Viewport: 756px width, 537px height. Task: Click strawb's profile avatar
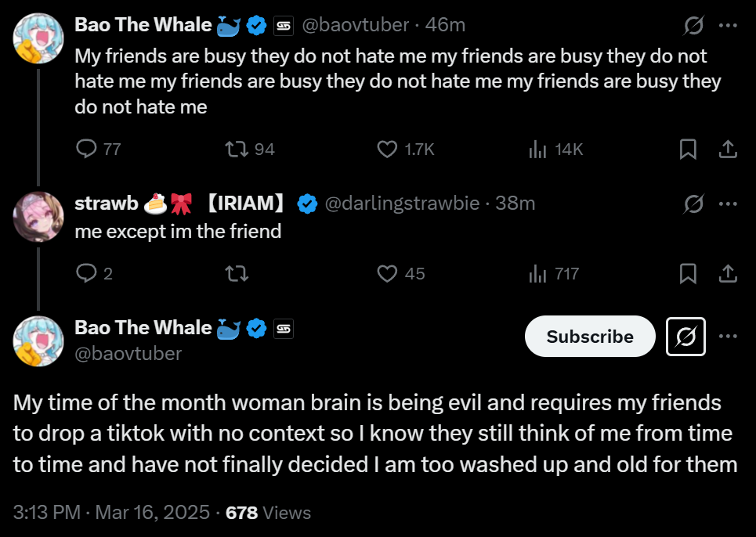[x=38, y=217]
